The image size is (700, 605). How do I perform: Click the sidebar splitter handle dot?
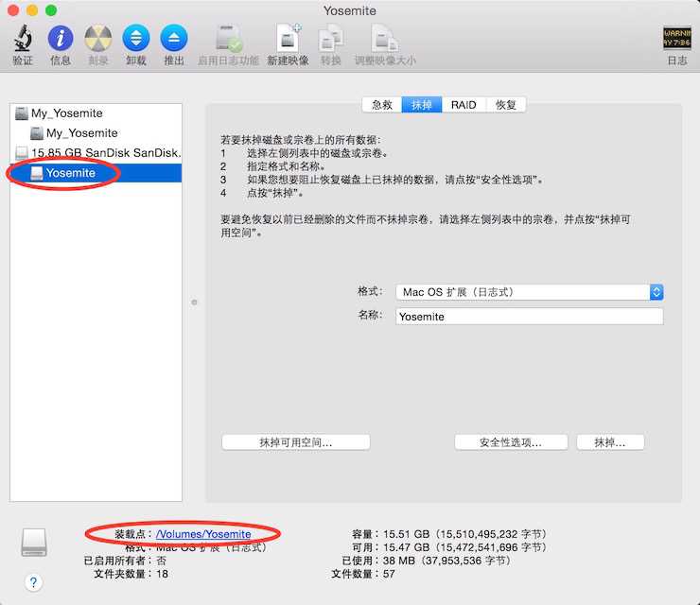pyautogui.click(x=194, y=302)
